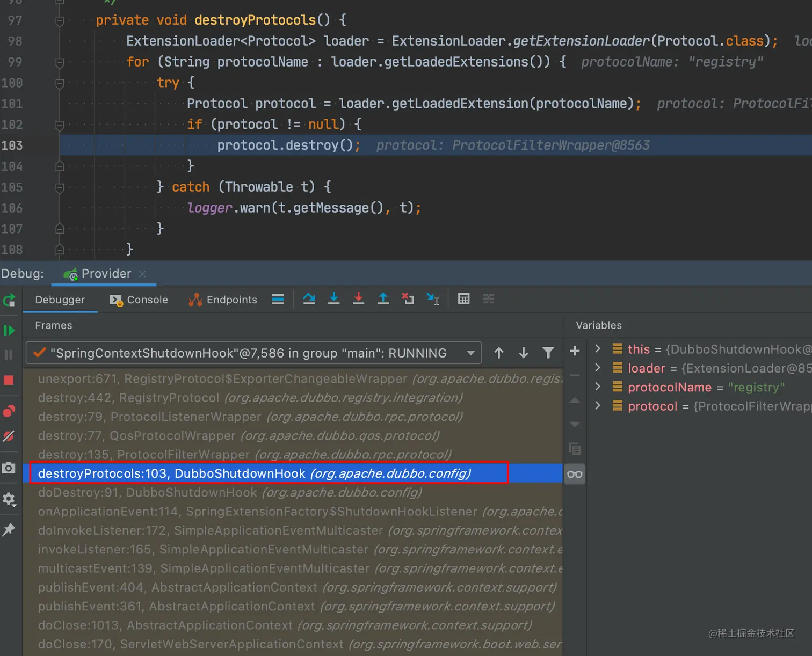
Task: Drop the current frame
Action: (x=408, y=299)
